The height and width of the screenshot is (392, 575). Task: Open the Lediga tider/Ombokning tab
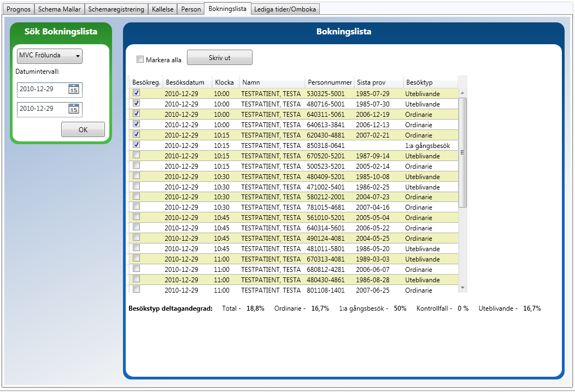point(285,9)
